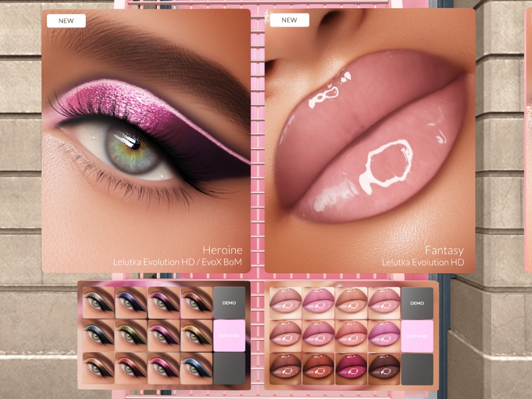The image size is (532, 399).
Task: Pick the olive green eyeshadow swatch
Action: click(131, 336)
